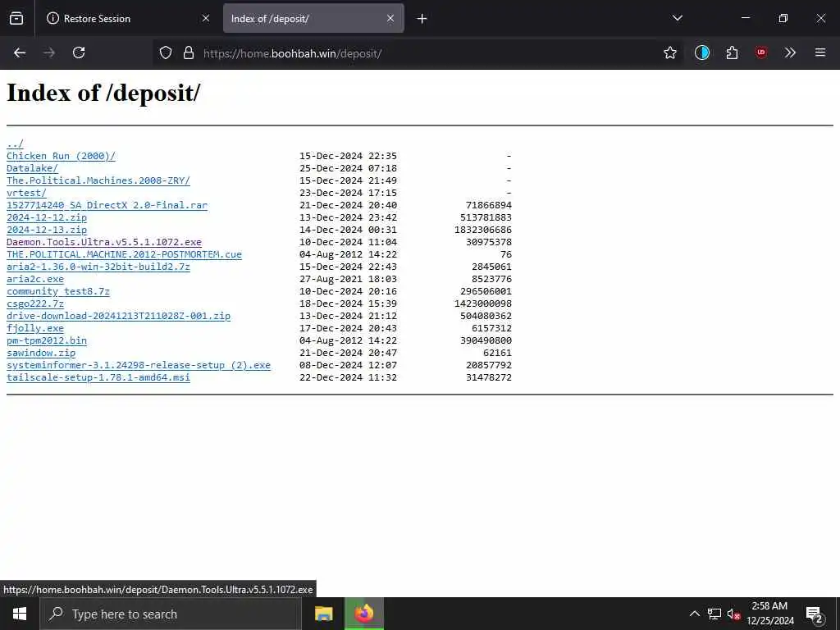This screenshot has width=840, height=630.
Task: Download Daemon.Tools.Ultra.v5.5.1.1072.exe
Action: click(x=104, y=242)
